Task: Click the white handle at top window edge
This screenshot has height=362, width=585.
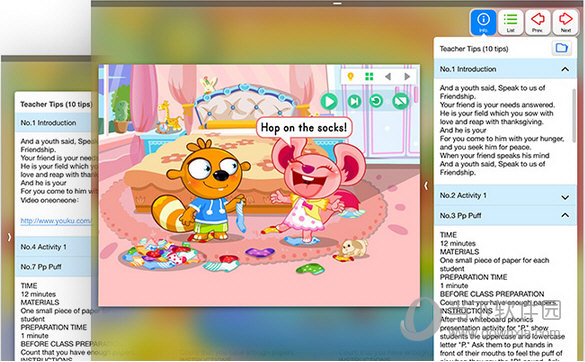Action: coord(337,3)
